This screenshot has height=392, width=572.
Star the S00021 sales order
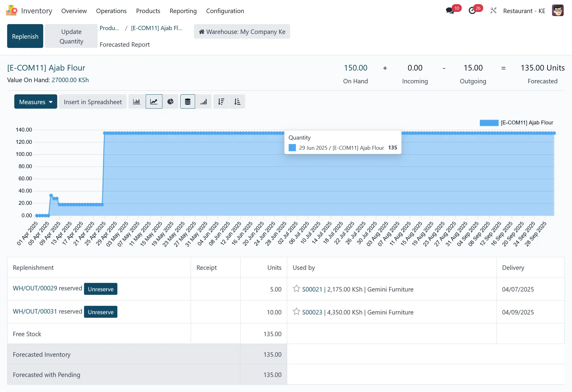coord(296,289)
